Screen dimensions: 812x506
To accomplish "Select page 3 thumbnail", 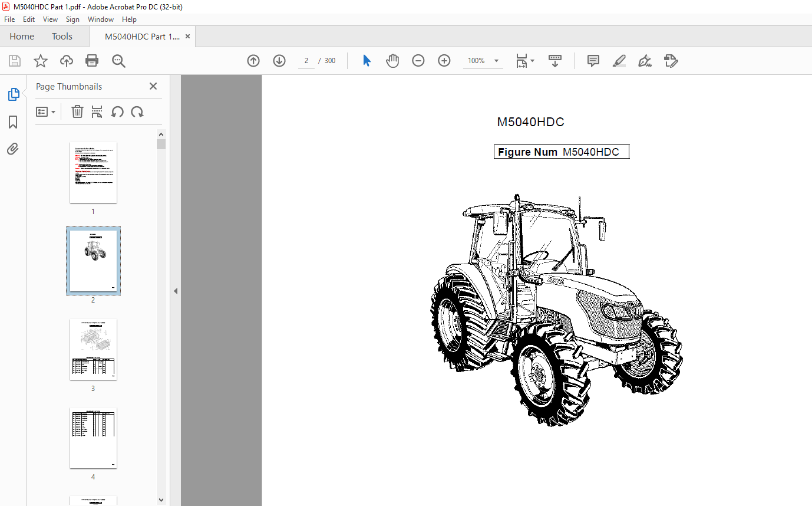I will (x=93, y=350).
